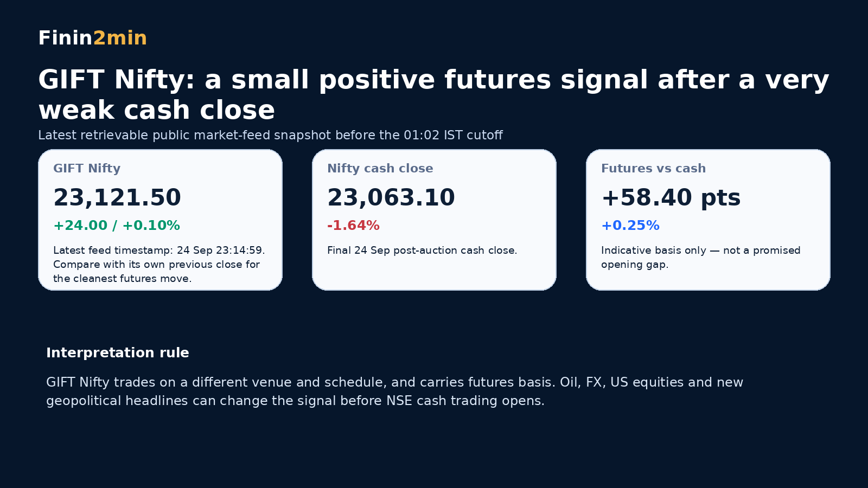Click the Finin2min logo
This screenshot has width=868, height=488.
pyautogui.click(x=93, y=38)
